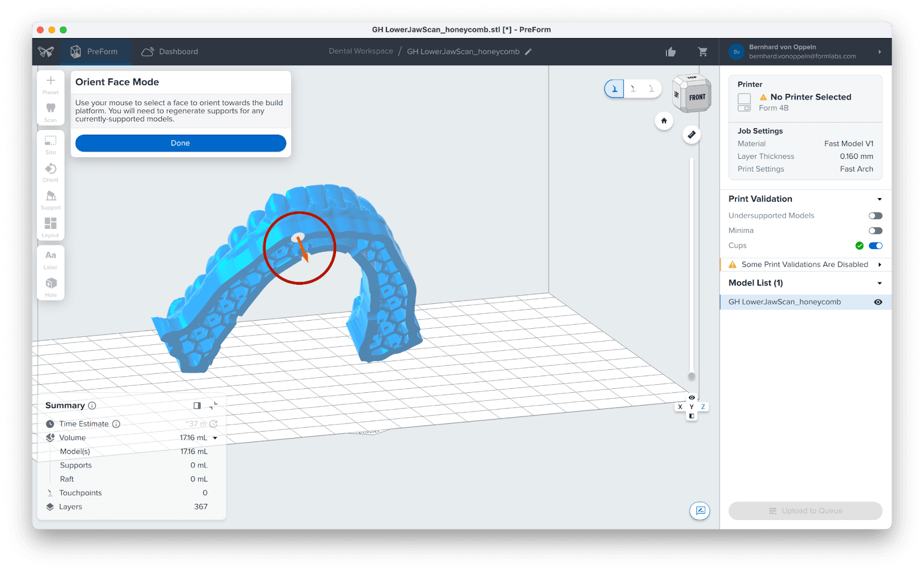Viewport: 924px width, 572px height.
Task: Click the Done button
Action: pos(181,143)
